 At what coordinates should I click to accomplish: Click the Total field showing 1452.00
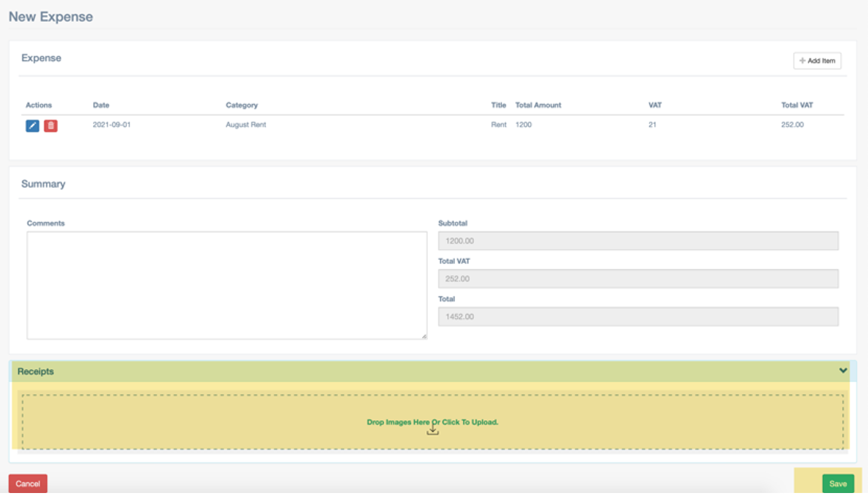pos(638,317)
